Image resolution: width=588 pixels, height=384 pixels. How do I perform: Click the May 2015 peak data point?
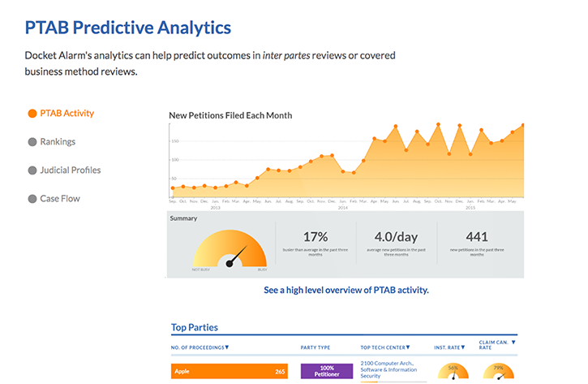[523, 125]
